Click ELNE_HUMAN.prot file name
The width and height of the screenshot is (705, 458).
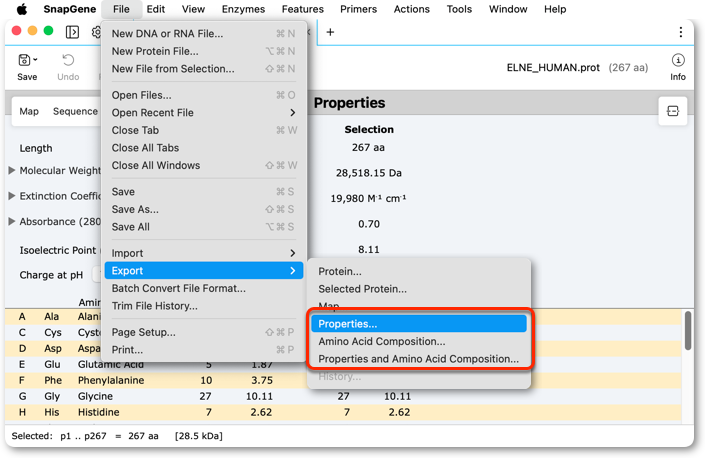click(x=553, y=67)
